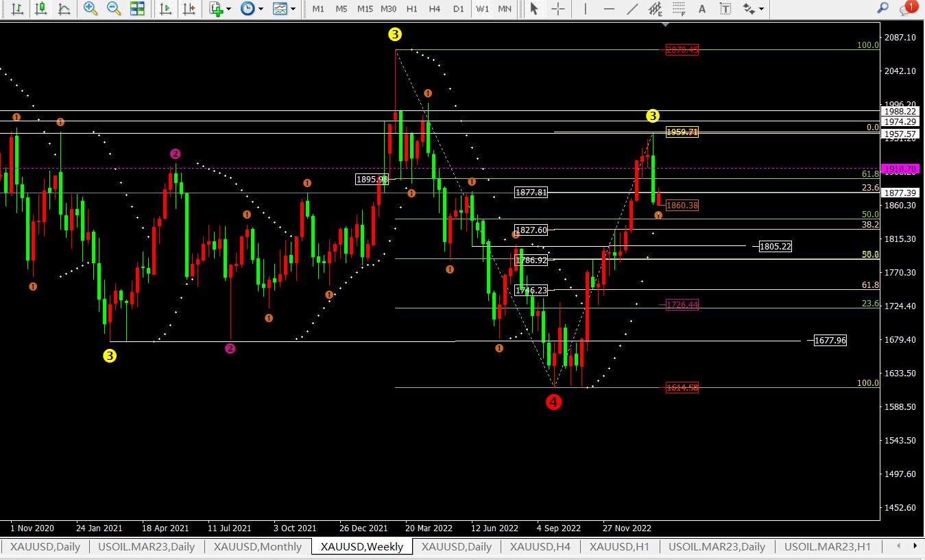Zoom in on the chart
Viewport: 925px width, 560px height.
(x=90, y=9)
